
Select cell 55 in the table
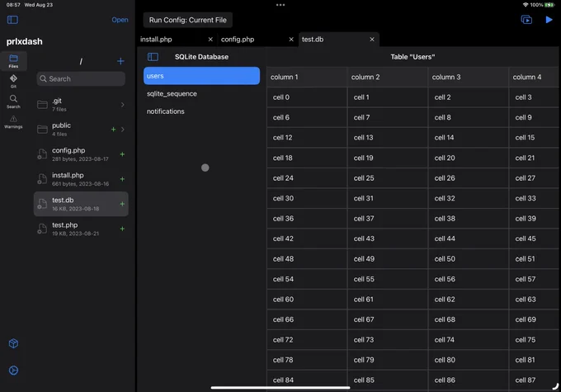[388, 279]
